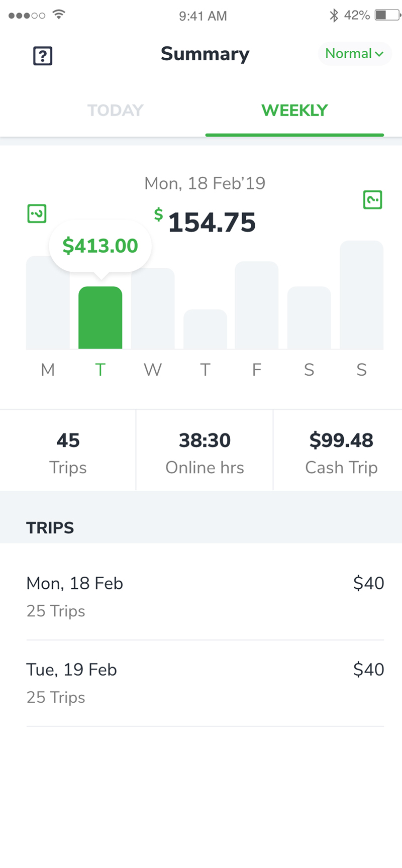The image size is (402, 868).
Task: Tap the Bluetooth status icon
Action: tap(334, 15)
